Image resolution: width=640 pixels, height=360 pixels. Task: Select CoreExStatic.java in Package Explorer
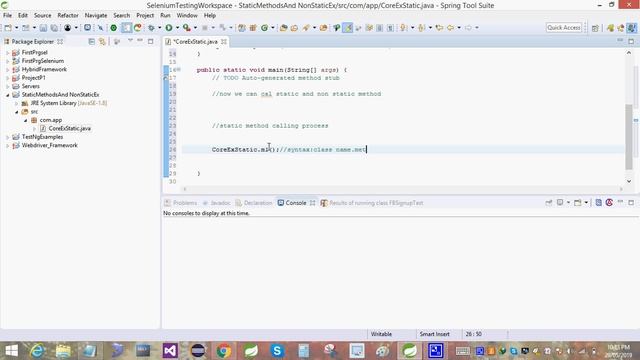pyautogui.click(x=69, y=129)
